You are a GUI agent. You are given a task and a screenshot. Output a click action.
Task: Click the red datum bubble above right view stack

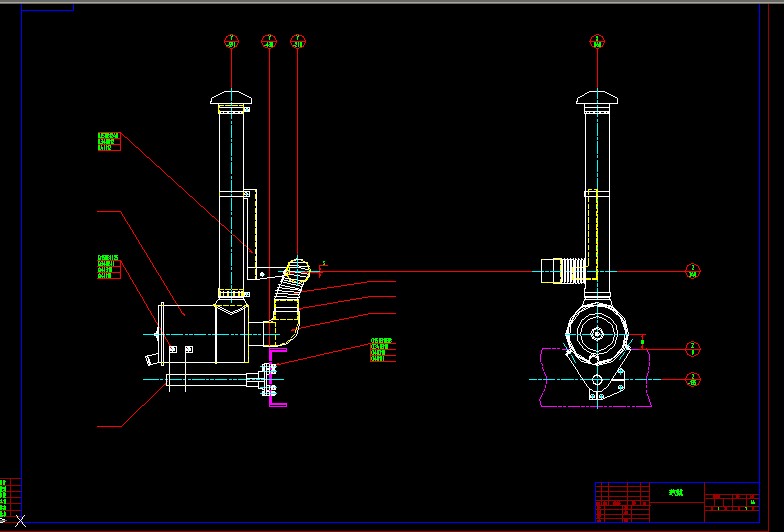(x=597, y=42)
